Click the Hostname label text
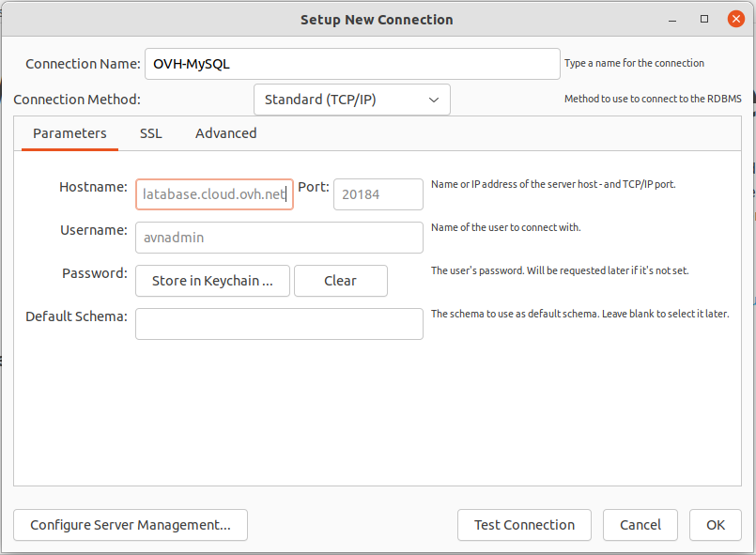This screenshot has width=756, height=555. (x=93, y=187)
